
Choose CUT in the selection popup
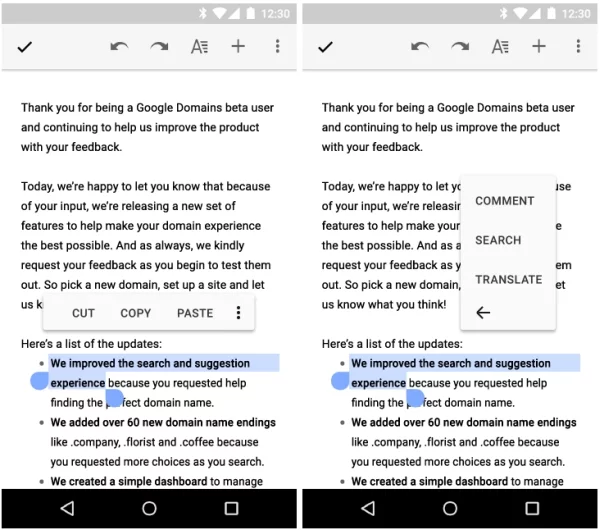click(83, 313)
